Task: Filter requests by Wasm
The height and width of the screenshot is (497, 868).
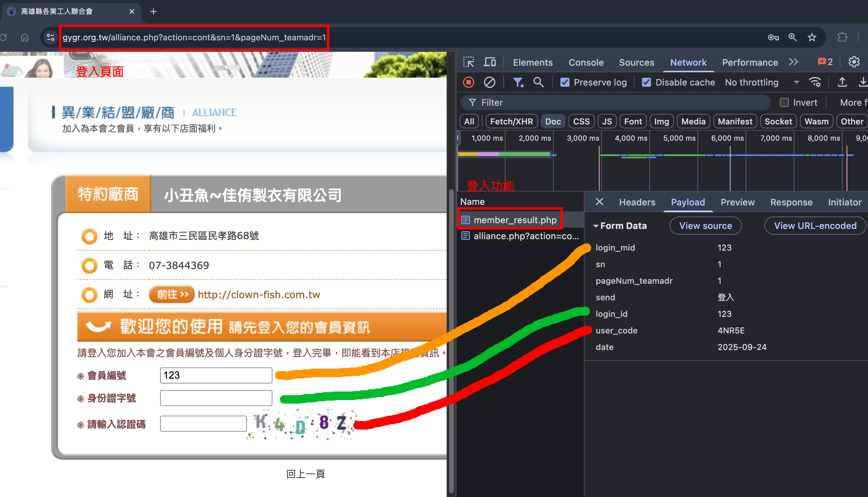Action: pos(816,121)
